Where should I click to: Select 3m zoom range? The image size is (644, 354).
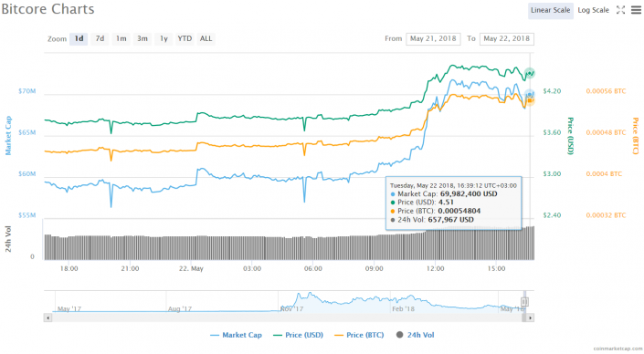[143, 38]
